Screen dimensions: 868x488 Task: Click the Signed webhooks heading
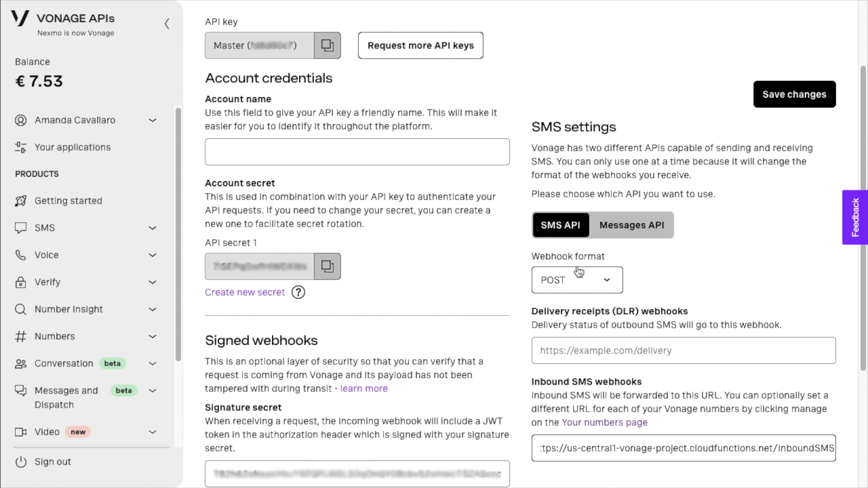pyautogui.click(x=261, y=340)
